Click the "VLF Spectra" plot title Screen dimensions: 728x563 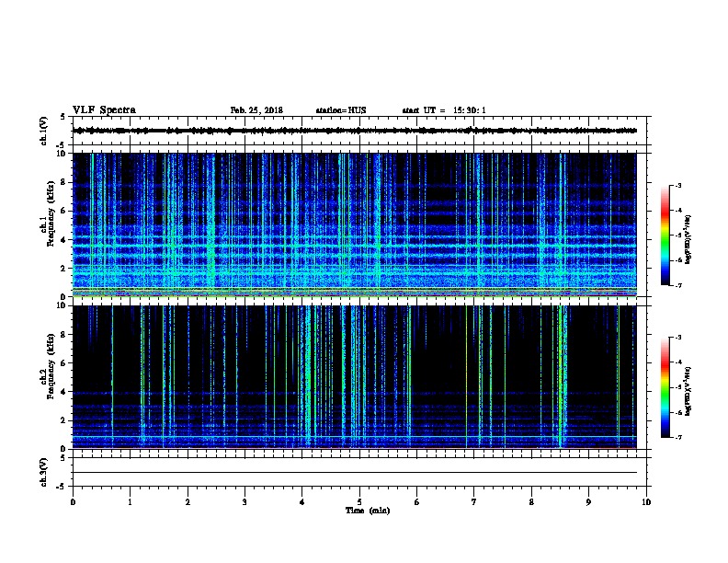coord(104,110)
